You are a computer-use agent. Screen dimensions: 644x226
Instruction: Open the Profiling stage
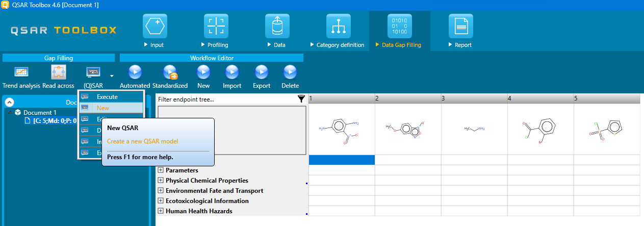click(216, 26)
